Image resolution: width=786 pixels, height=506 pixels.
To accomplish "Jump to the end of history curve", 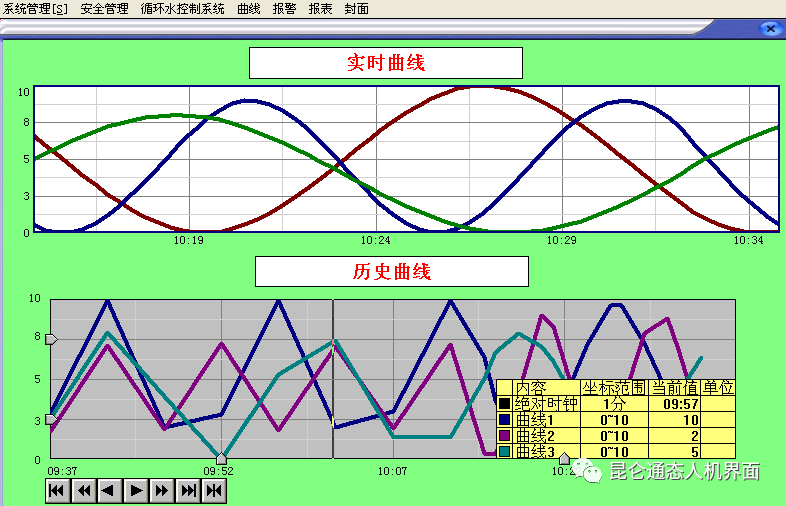I will 187,490.
